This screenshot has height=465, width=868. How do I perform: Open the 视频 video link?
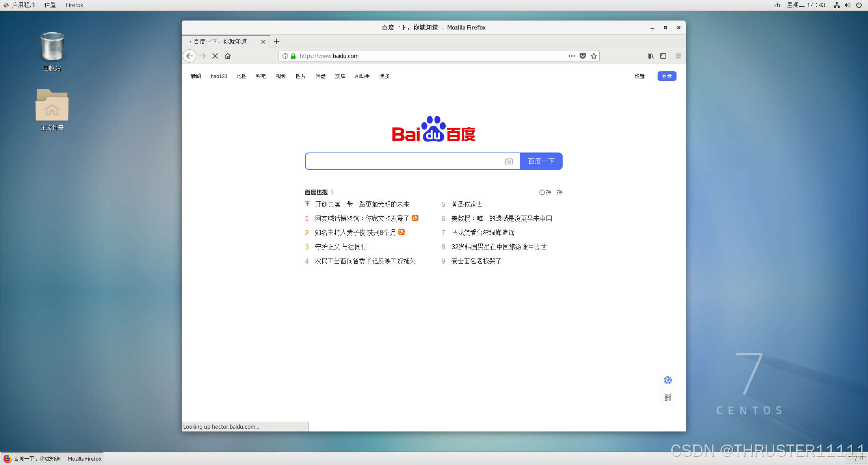coord(281,76)
